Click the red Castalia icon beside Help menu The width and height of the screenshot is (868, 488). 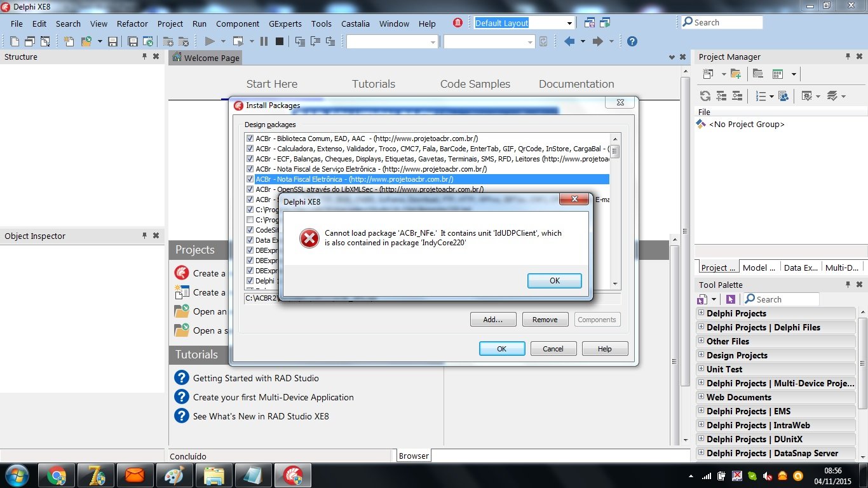(458, 23)
